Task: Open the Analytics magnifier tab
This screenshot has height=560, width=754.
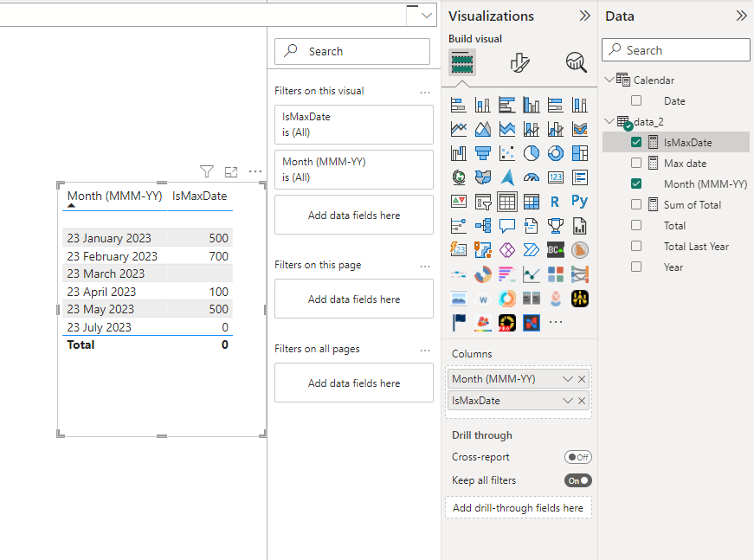Action: pos(576,62)
